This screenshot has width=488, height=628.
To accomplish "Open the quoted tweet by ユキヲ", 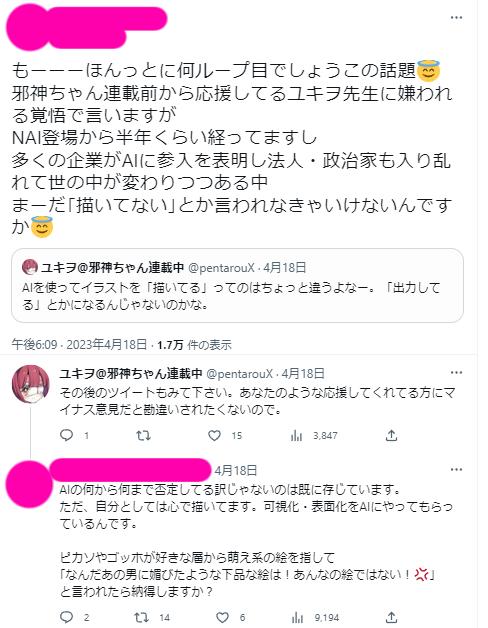I will [x=237, y=285].
